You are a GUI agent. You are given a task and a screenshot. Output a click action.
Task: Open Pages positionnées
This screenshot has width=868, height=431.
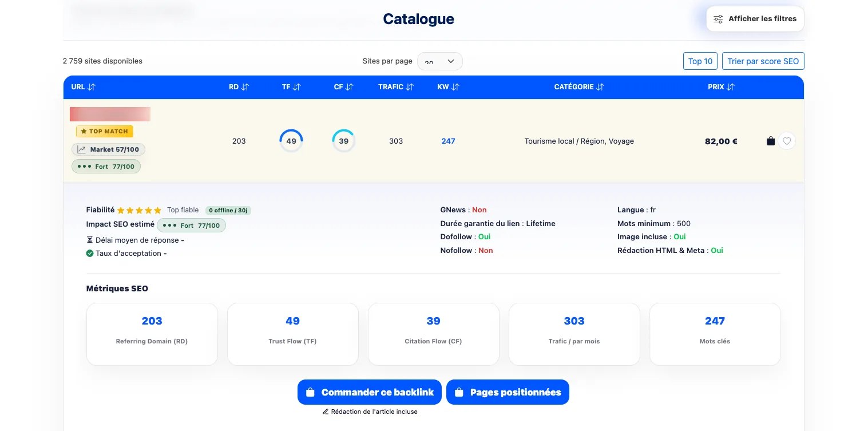point(508,392)
